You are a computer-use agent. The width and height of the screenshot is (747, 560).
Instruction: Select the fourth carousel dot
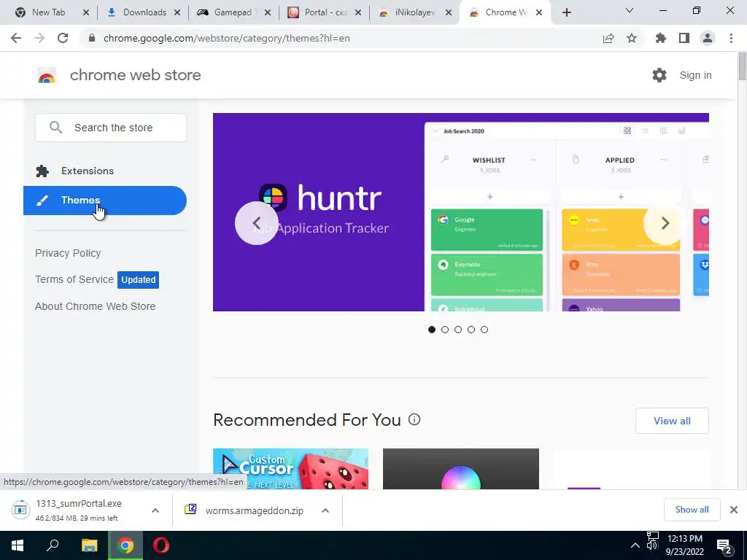471,330
